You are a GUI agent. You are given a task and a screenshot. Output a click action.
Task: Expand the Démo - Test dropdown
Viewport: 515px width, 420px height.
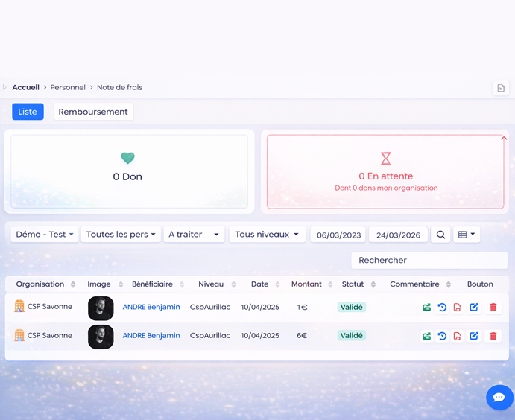44,235
